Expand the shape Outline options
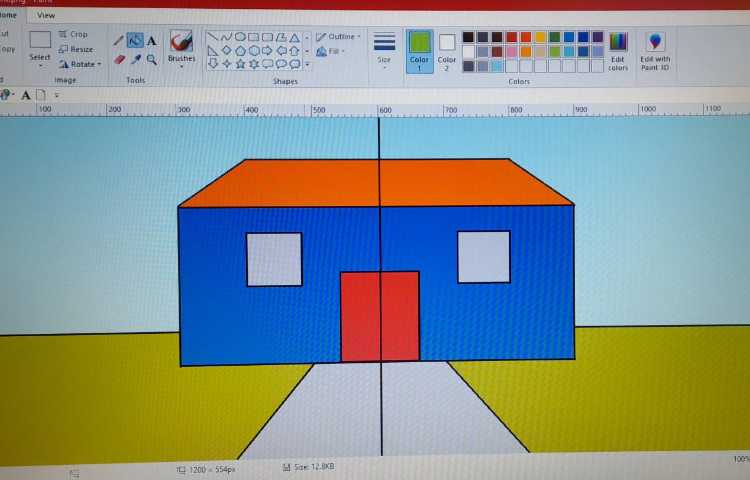The width and height of the screenshot is (750, 480). click(x=339, y=37)
